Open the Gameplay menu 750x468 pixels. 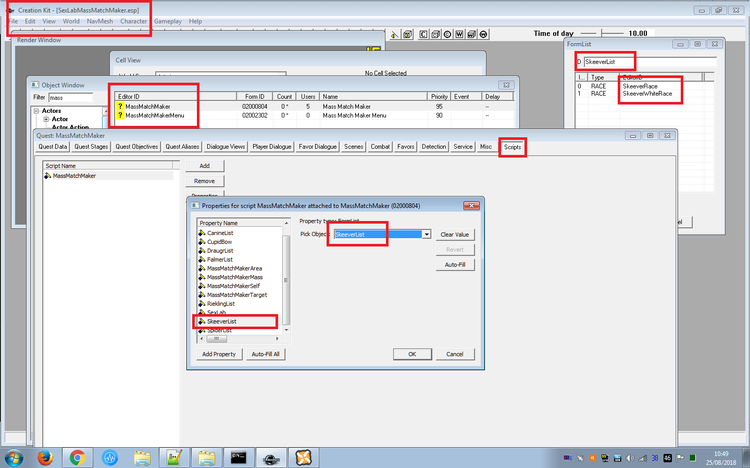[168, 21]
